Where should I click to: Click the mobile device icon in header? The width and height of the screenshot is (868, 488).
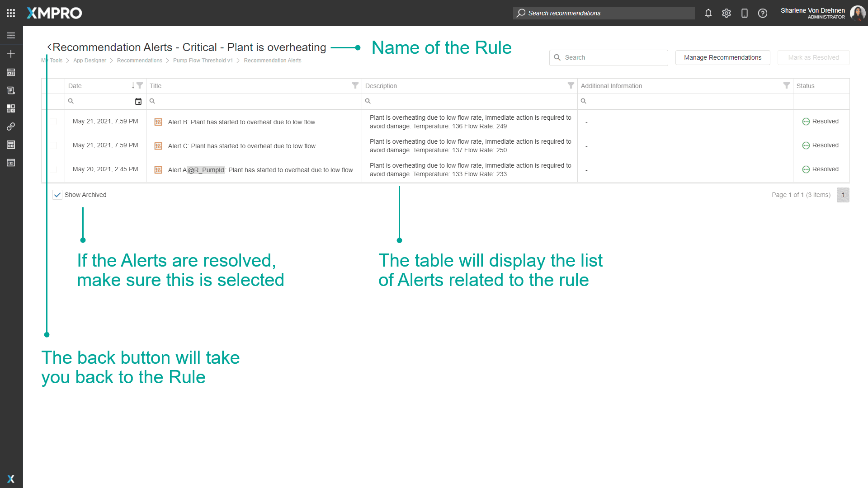click(745, 13)
